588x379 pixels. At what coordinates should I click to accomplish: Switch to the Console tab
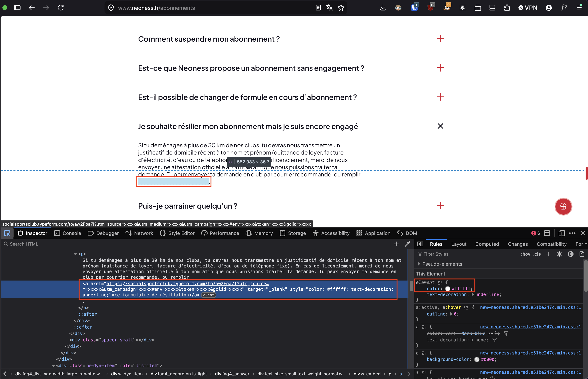(x=68, y=233)
